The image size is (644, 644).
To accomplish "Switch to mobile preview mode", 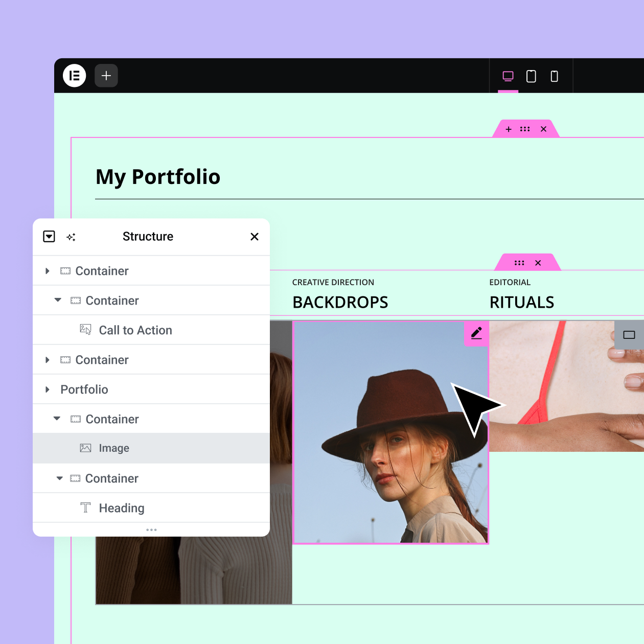I will coord(554,76).
